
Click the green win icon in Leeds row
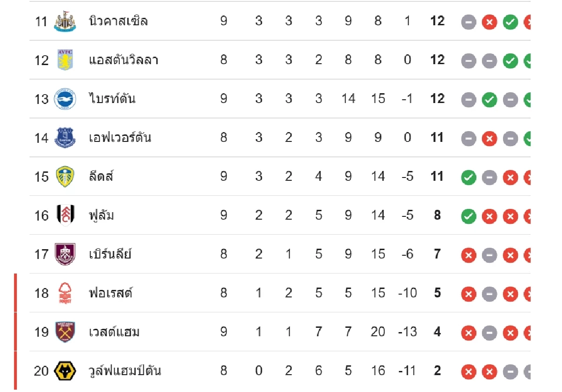pos(468,177)
